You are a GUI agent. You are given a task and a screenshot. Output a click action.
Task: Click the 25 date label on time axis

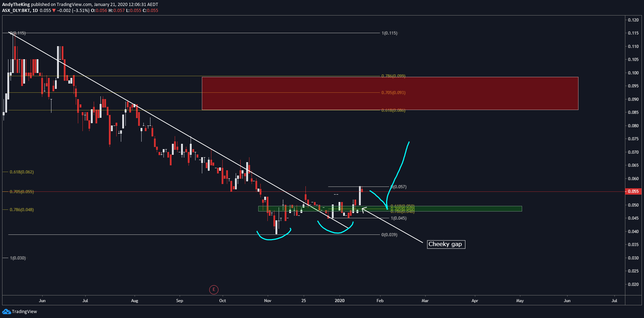pyautogui.click(x=304, y=301)
